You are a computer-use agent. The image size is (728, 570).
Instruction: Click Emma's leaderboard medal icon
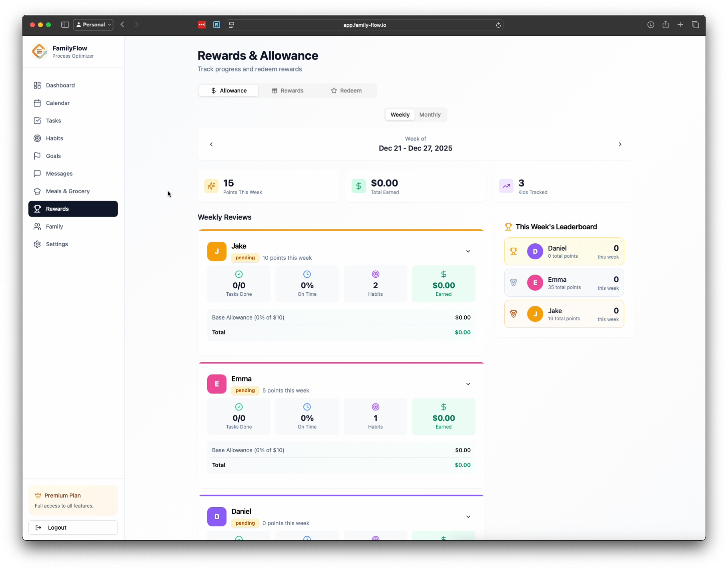pyautogui.click(x=513, y=283)
